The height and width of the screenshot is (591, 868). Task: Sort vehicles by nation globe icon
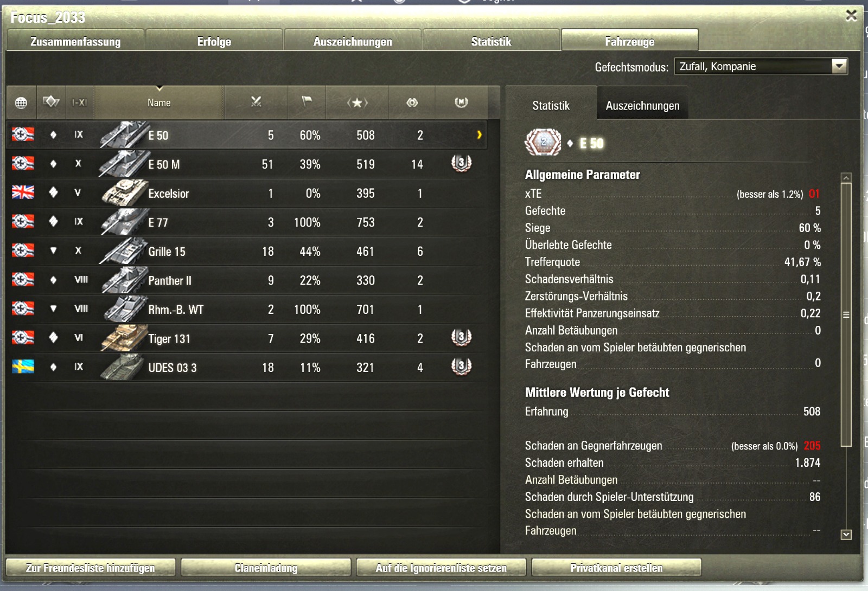pyautogui.click(x=21, y=102)
